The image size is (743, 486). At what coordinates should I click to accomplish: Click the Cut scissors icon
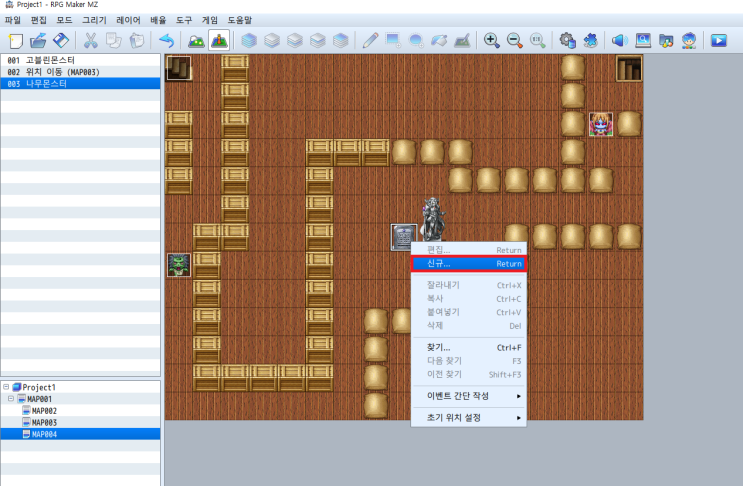91,41
